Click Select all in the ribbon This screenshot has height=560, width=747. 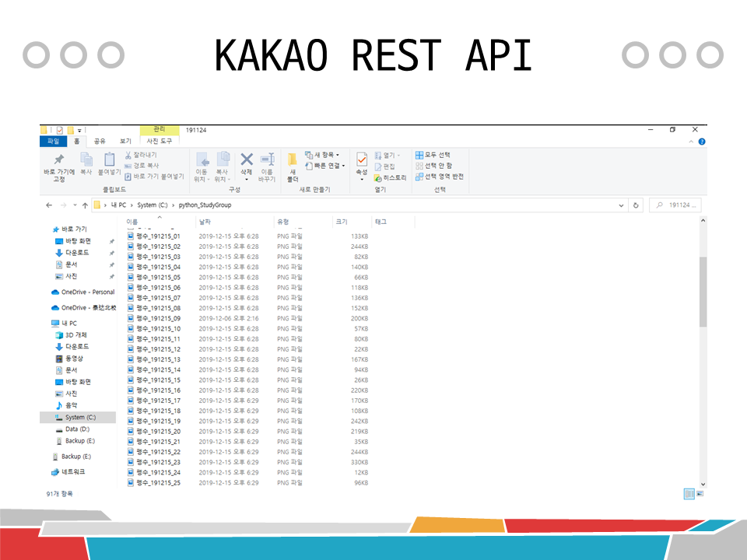tap(433, 156)
